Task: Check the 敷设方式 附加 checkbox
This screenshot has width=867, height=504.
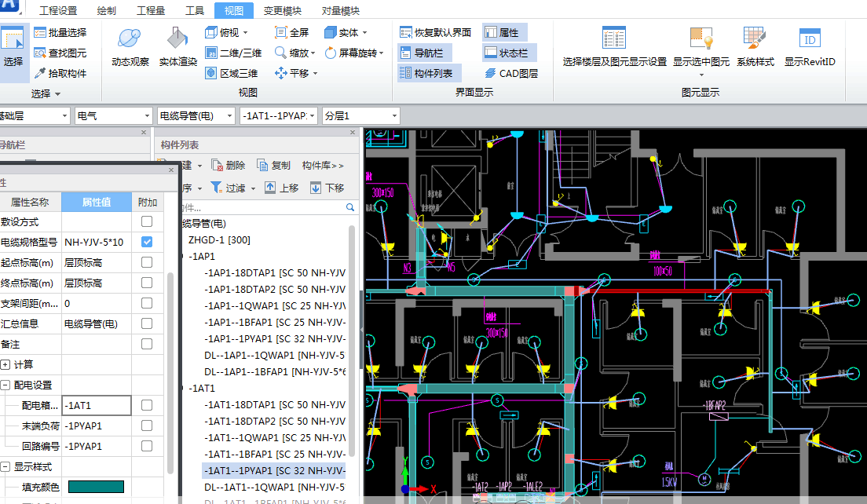Action: pos(147,221)
